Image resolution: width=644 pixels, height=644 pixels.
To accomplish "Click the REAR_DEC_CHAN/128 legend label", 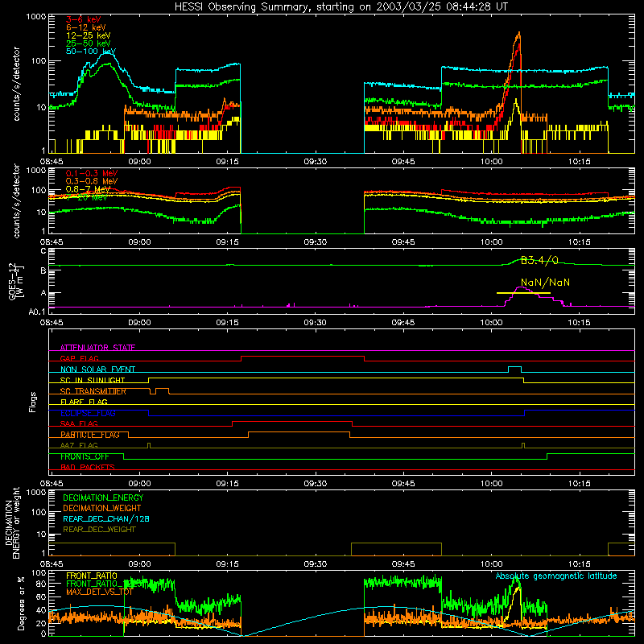I will [106, 518].
